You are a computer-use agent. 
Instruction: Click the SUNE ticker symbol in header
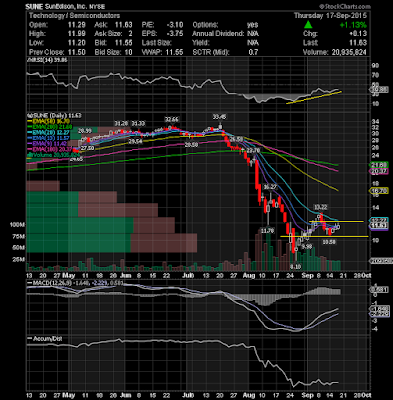[x=35, y=7]
